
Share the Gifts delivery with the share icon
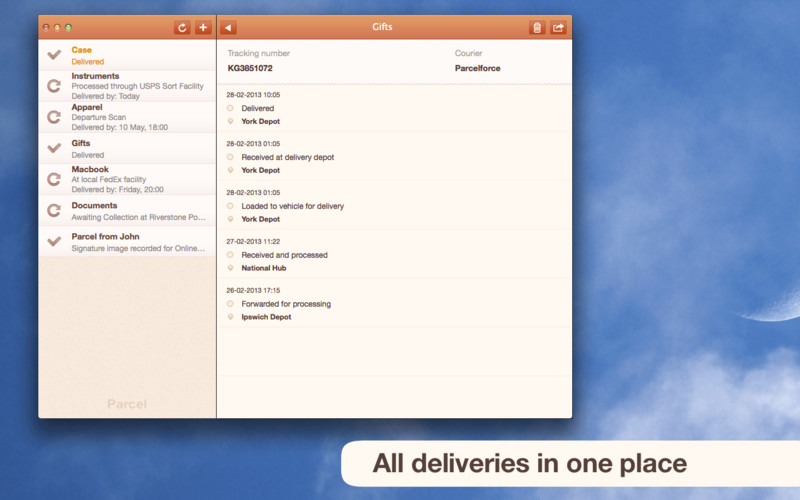(558, 28)
